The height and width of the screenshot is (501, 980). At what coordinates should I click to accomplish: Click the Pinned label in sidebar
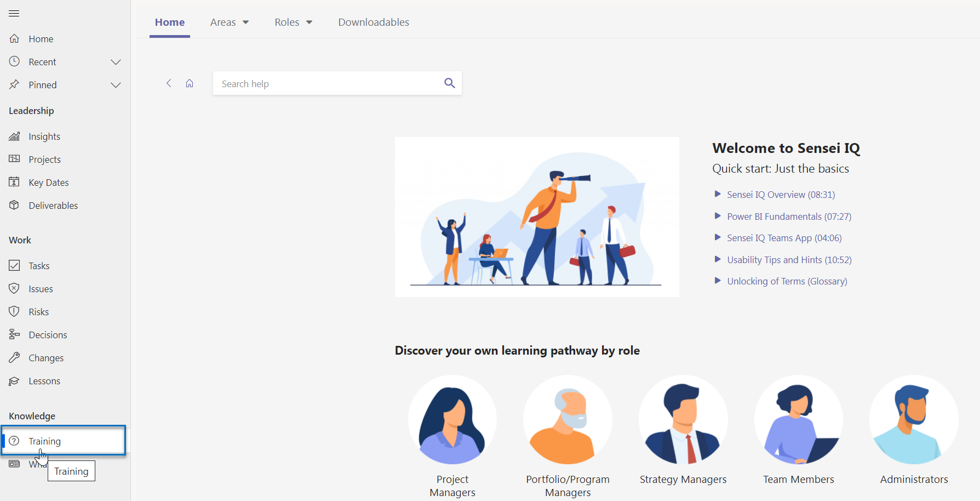click(43, 85)
